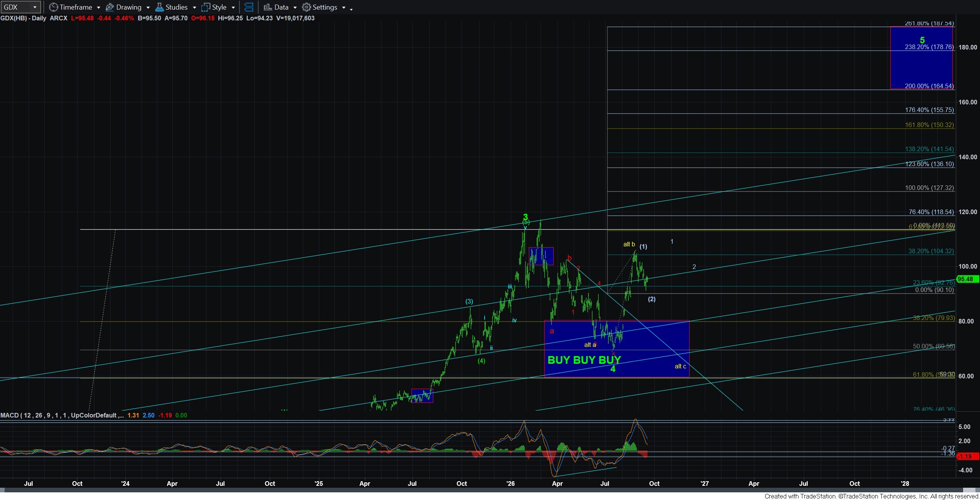
Task: Click the Style overlapping-squares icon
Action: [x=206, y=7]
